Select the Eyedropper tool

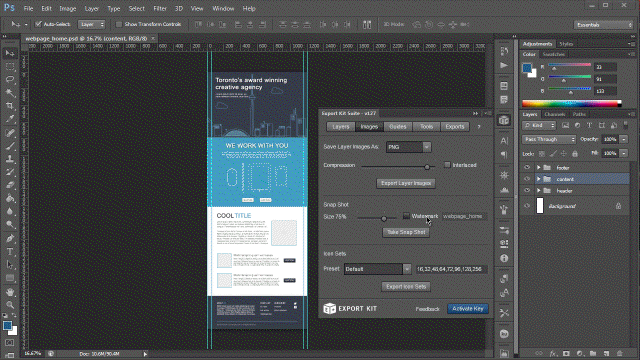click(x=10, y=119)
